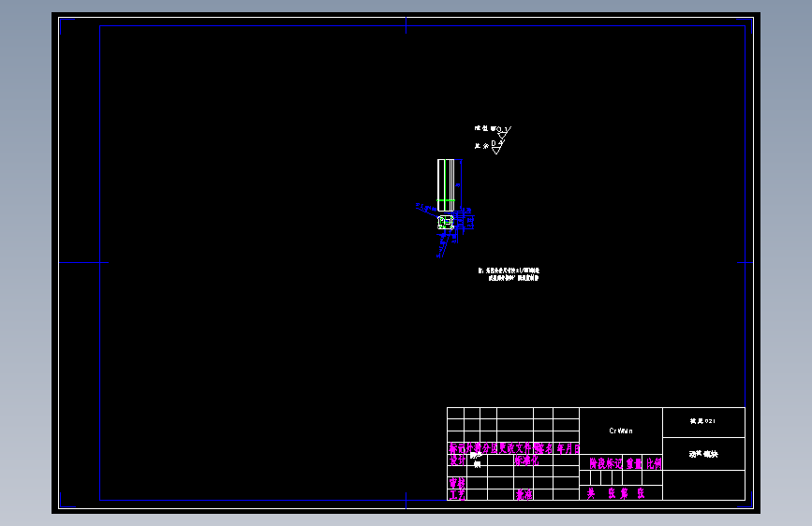
Task: Click the green horizontal line on the tall view
Action: 446,200
